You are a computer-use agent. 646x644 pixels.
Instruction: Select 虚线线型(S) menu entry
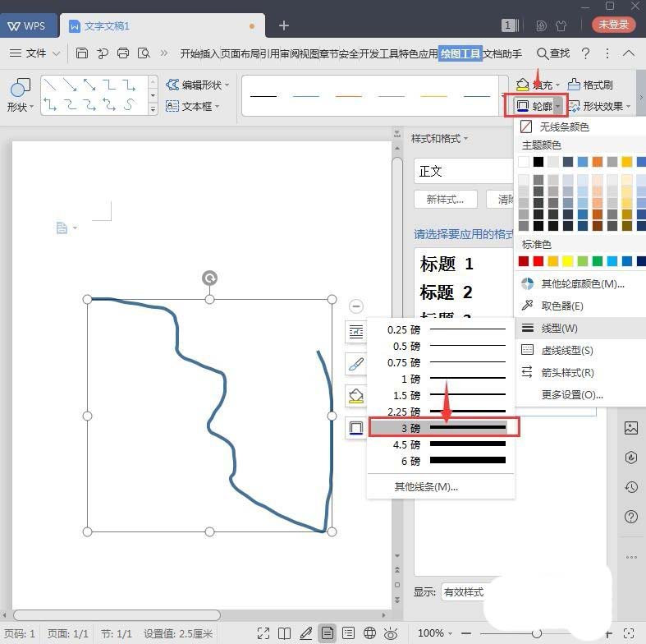coord(580,351)
